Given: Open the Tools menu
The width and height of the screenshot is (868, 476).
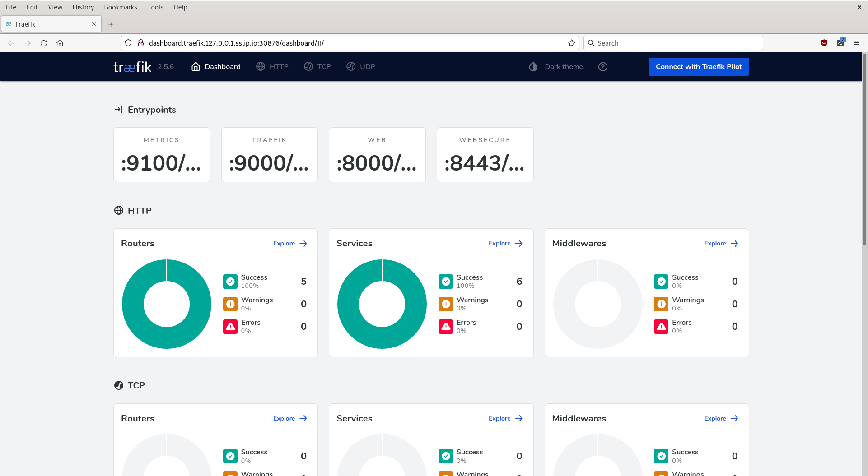Looking at the screenshot, I should coord(155,7).
